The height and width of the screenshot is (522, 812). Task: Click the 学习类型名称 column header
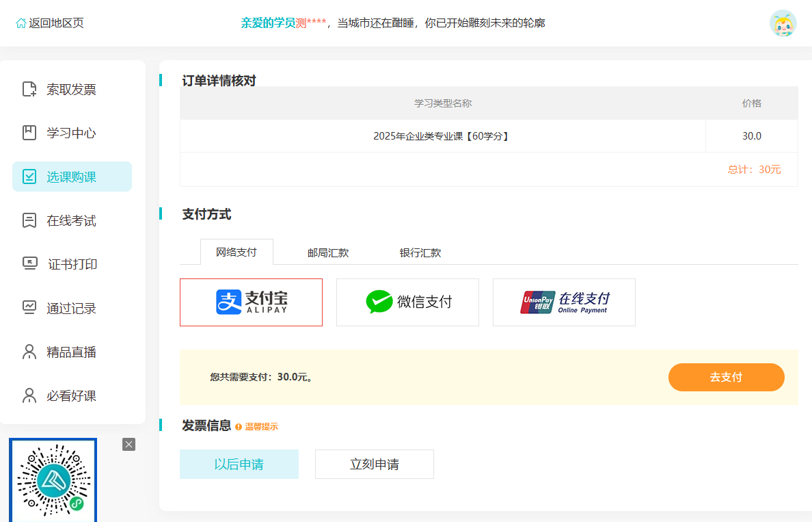(x=443, y=103)
